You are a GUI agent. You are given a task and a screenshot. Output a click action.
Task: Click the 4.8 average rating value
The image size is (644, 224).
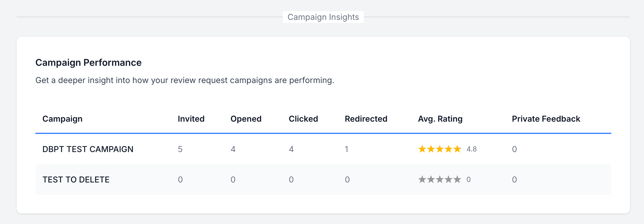click(472, 149)
